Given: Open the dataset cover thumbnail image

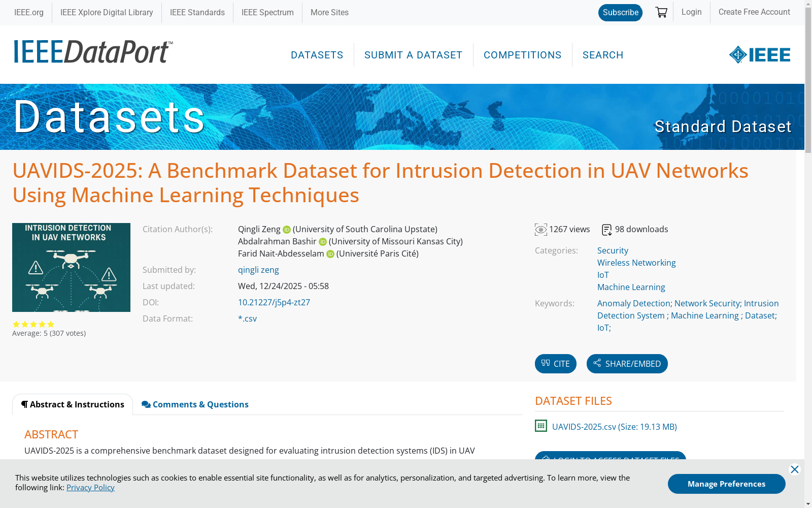Looking at the screenshot, I should click(71, 267).
